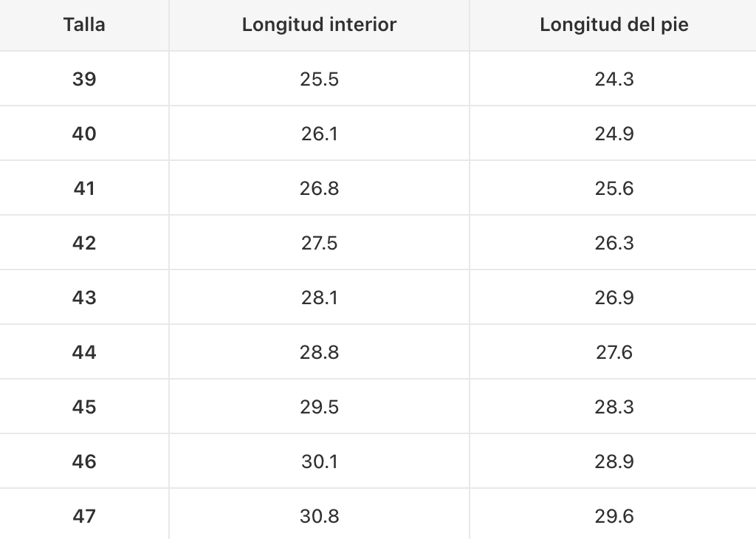Select size 39 in Talla column
The width and height of the screenshot is (756, 539).
[84, 79]
